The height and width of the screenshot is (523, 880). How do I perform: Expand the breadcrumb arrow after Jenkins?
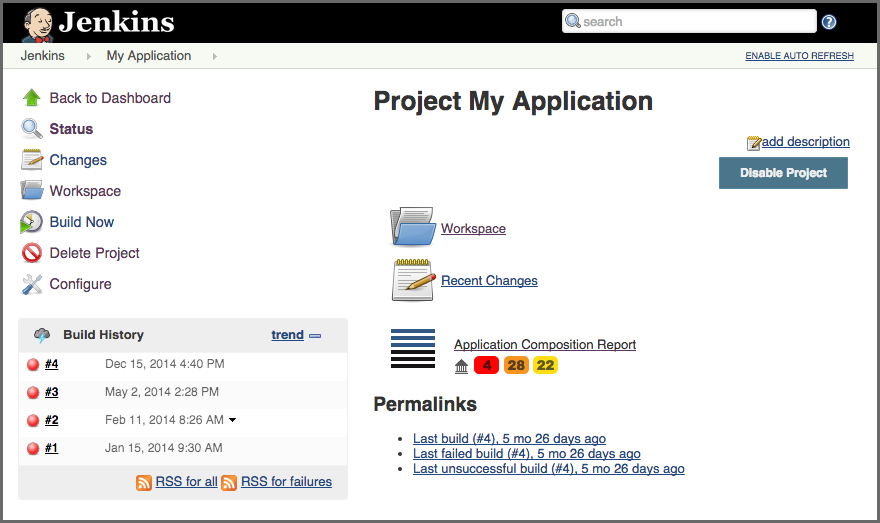[x=88, y=56]
